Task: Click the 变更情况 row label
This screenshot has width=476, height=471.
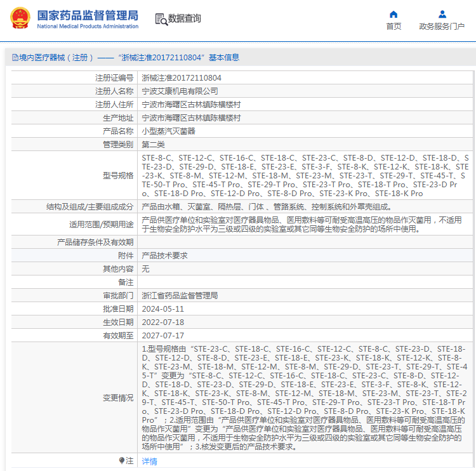Action: pos(118,398)
